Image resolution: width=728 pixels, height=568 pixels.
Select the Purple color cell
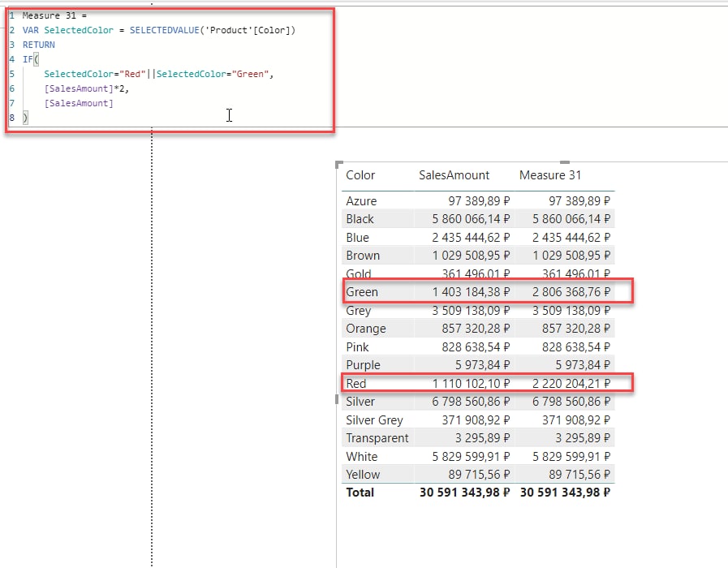[x=363, y=365]
